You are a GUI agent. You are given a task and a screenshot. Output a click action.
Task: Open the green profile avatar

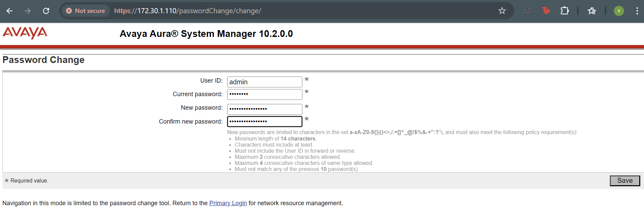(619, 11)
